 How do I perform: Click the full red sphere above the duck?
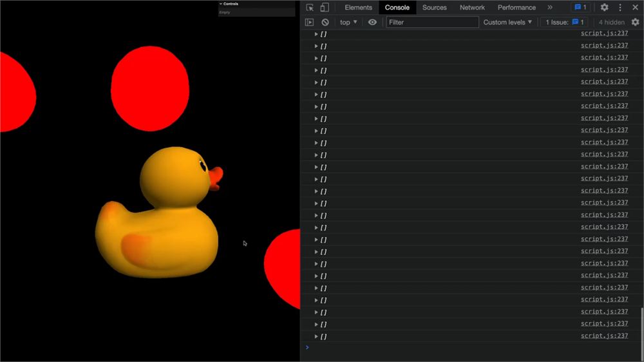point(150,88)
